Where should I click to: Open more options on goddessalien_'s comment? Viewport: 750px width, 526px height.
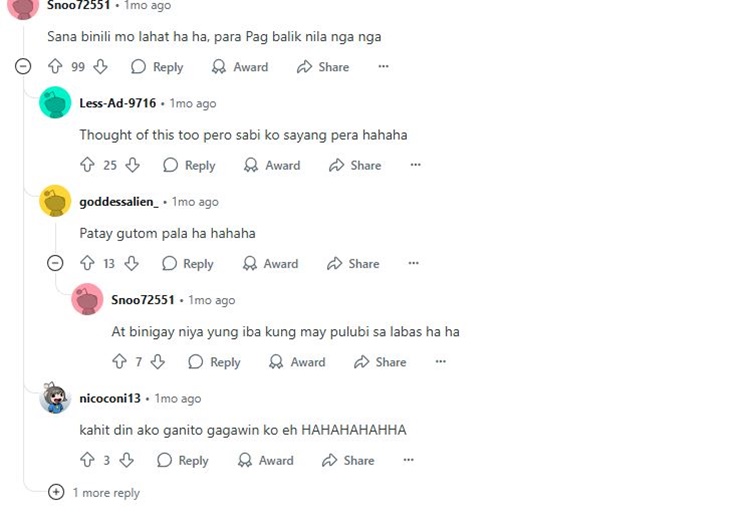click(414, 263)
